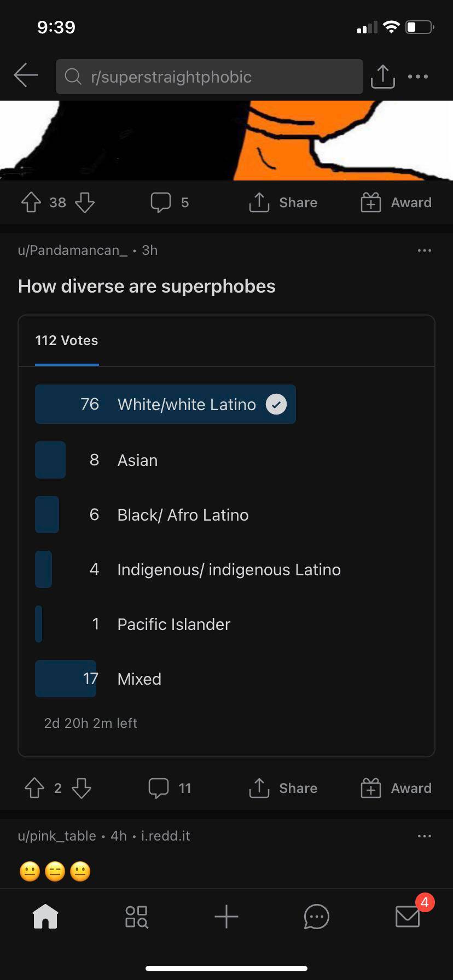453x980 pixels.
Task: Open the post options overflow menu
Action: pos(425,250)
